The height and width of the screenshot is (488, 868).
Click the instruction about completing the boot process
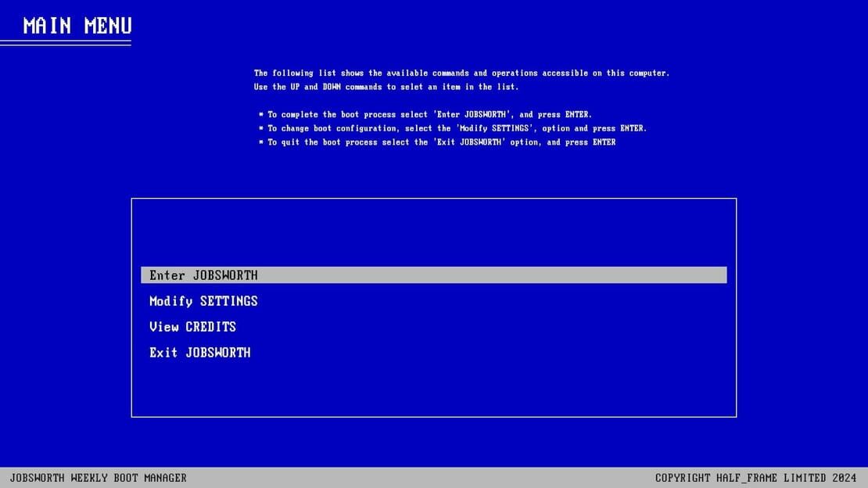point(429,114)
